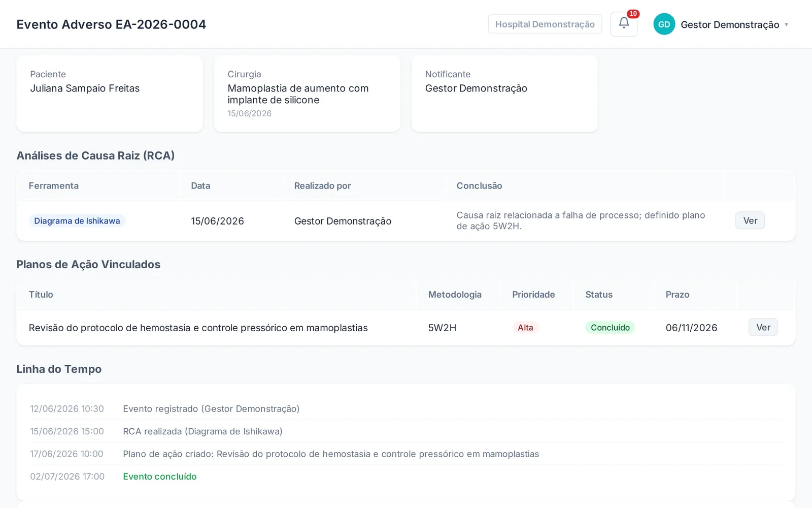Click the Realizado por column header
812x508 pixels.
click(323, 186)
